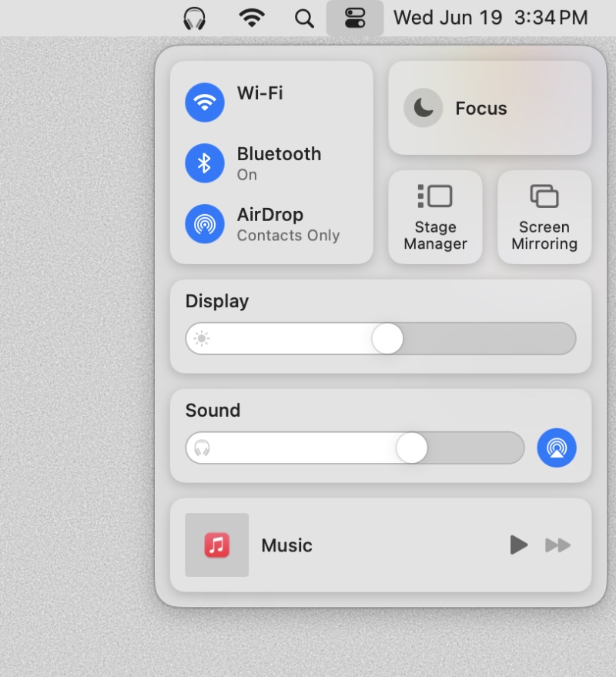Click the headphones icon in menu bar
The height and width of the screenshot is (677, 616).
[195, 18]
